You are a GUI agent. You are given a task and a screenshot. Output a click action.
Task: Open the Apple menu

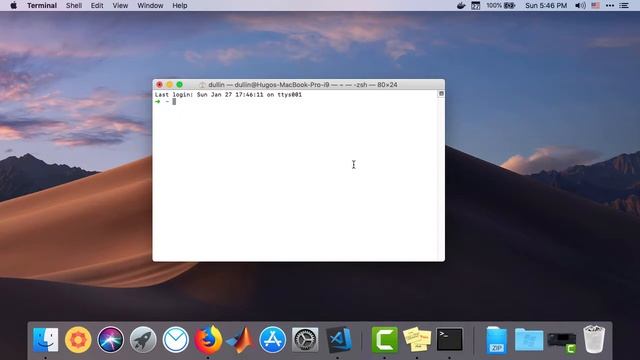click(x=13, y=5)
